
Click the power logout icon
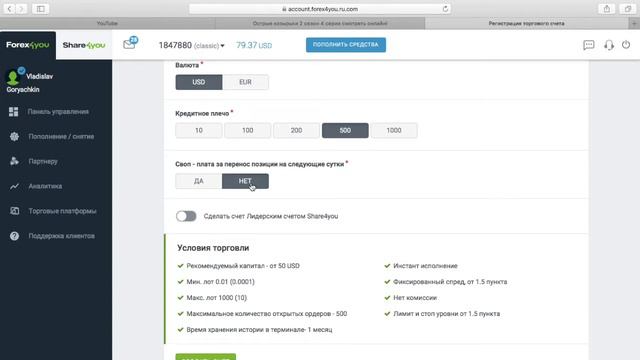626,44
